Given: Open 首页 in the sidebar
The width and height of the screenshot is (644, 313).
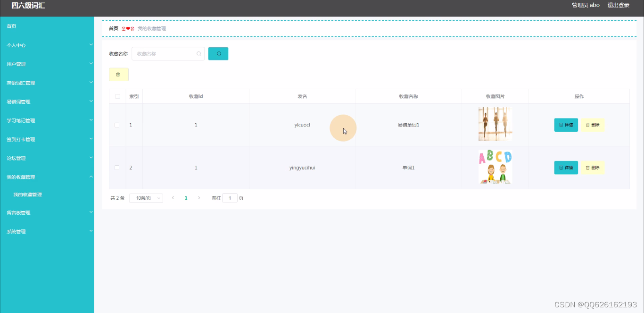Looking at the screenshot, I should pyautogui.click(x=47, y=26).
